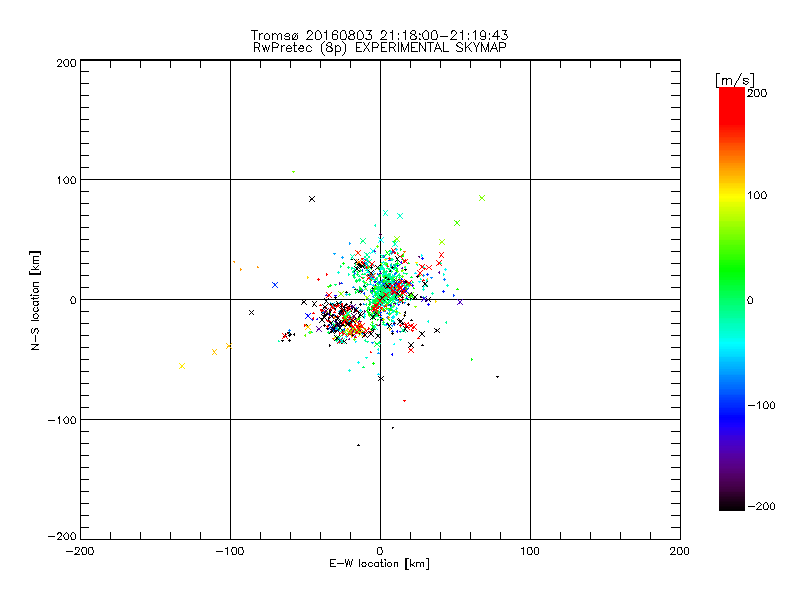800x600 pixels.
Task: Click the subtitle 'RwPretec (8p) EXPERIMENTAL SKYMAP'
Action: [x=379, y=48]
